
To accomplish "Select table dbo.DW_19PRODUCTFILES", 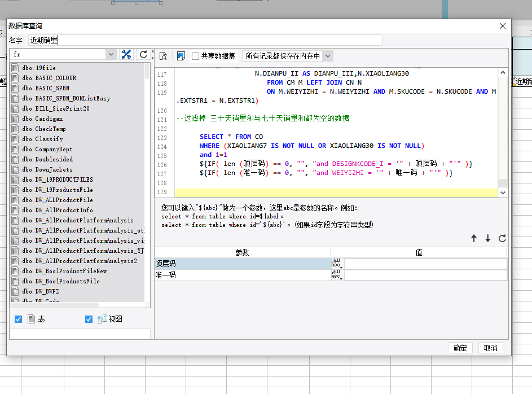I will coord(58,180).
